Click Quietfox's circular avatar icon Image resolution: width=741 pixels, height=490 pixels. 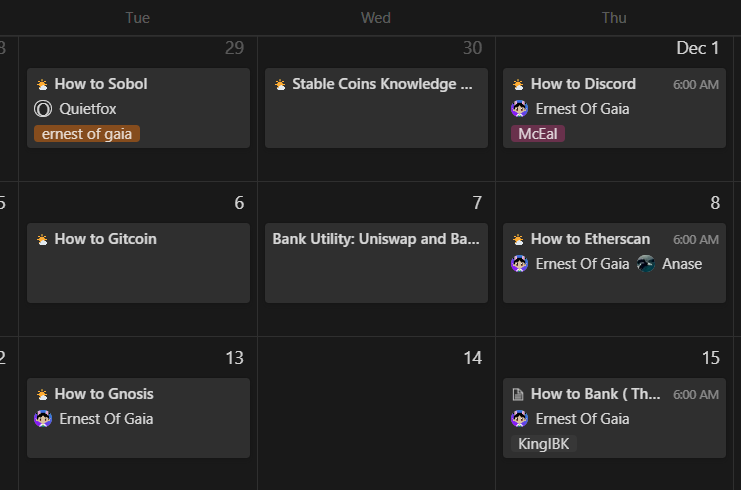coord(43,109)
